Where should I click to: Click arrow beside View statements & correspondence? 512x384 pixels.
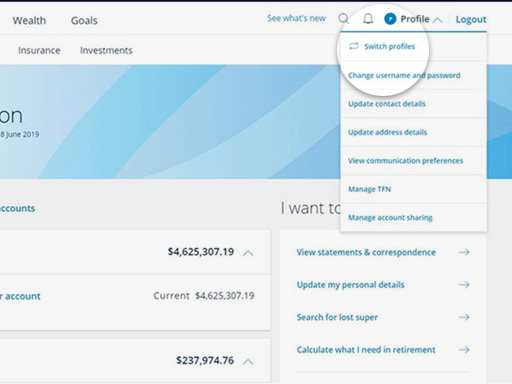tap(464, 252)
